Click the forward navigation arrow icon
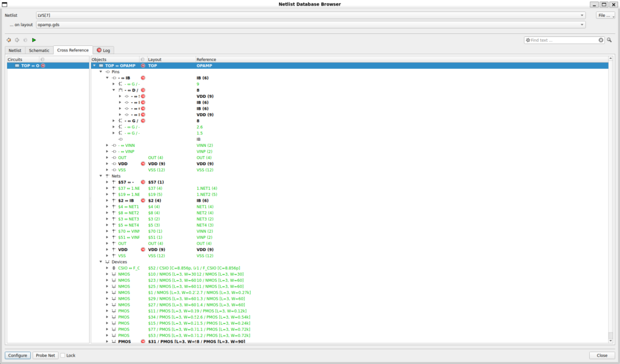This screenshot has height=364, width=620. pyautogui.click(x=17, y=40)
